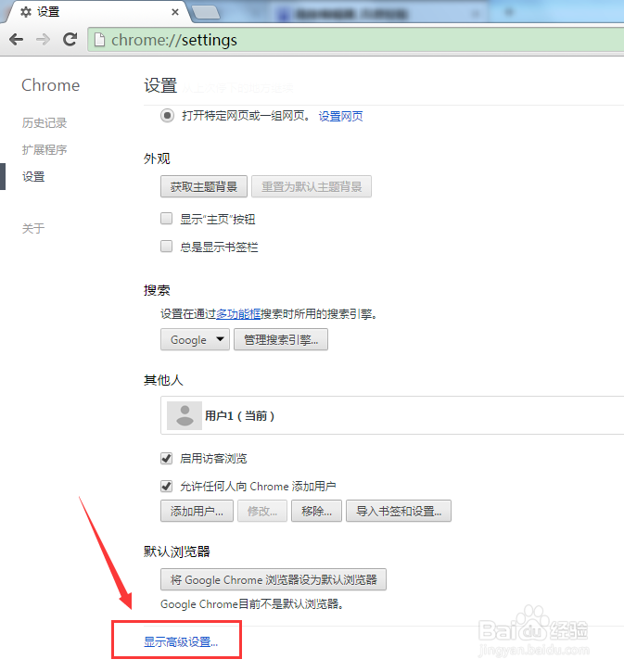Enable the 总是显示书签栏 checkbox
This screenshot has width=624, height=672.
click(x=166, y=246)
